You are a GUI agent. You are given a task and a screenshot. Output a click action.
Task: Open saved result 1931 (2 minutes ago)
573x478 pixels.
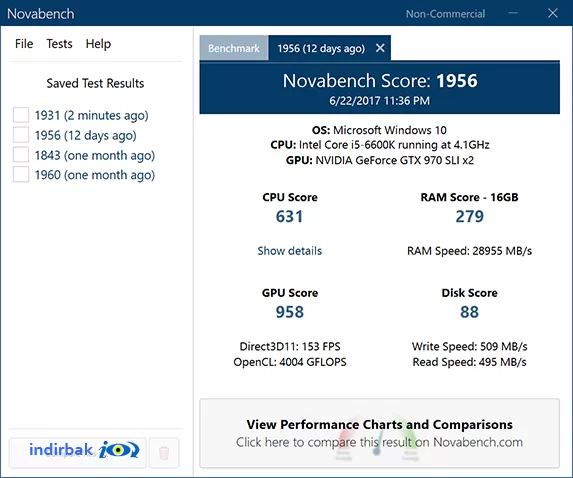tap(91, 115)
